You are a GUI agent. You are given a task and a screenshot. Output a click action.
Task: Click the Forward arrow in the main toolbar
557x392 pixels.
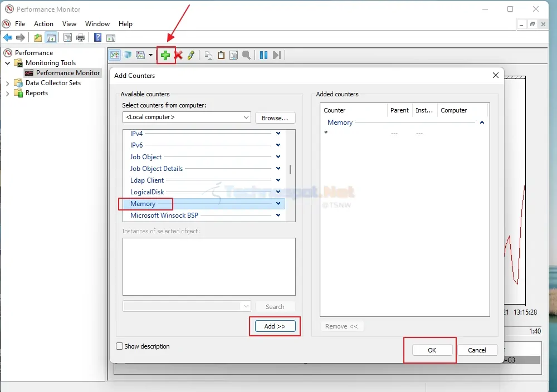click(x=21, y=38)
